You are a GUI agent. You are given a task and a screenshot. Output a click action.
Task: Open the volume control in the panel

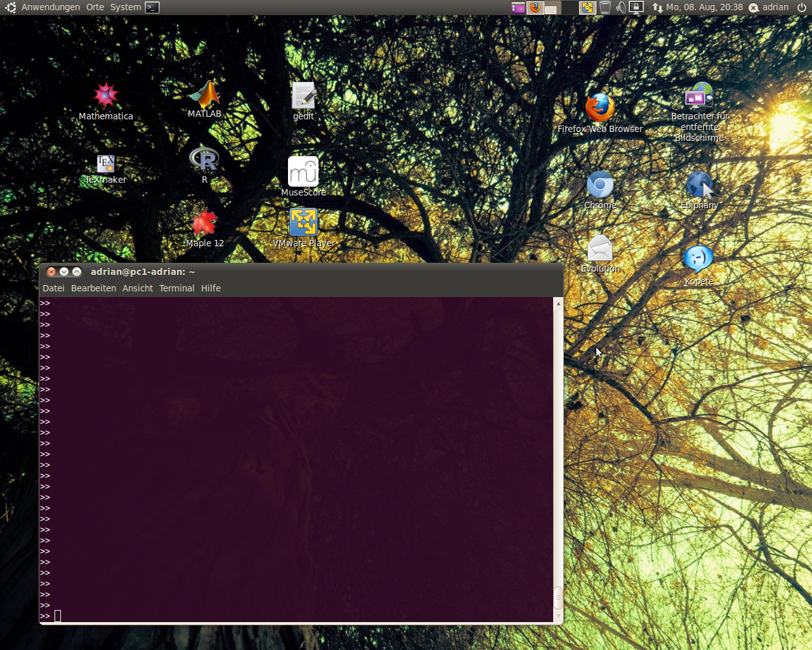(620, 8)
